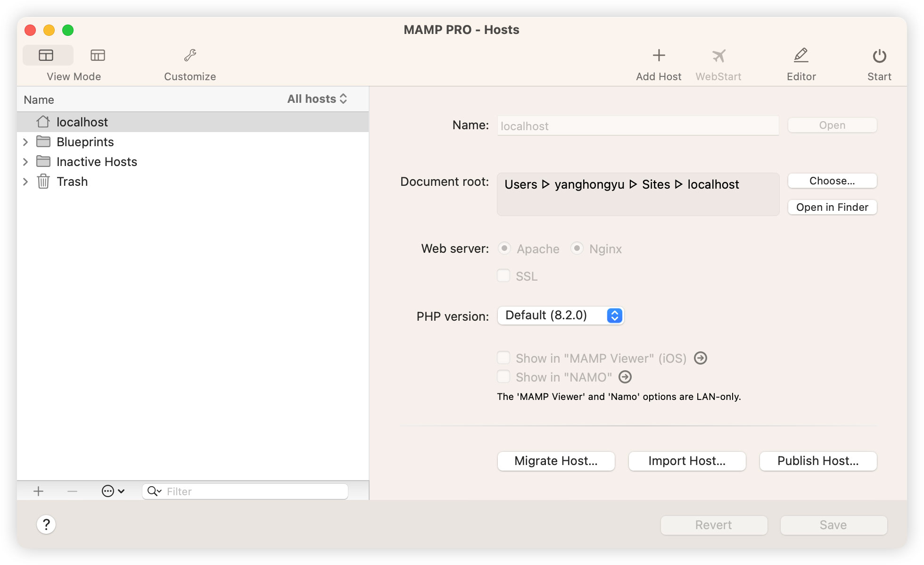Minimize the window with the yellow button
The width and height of the screenshot is (924, 565).
[49, 30]
